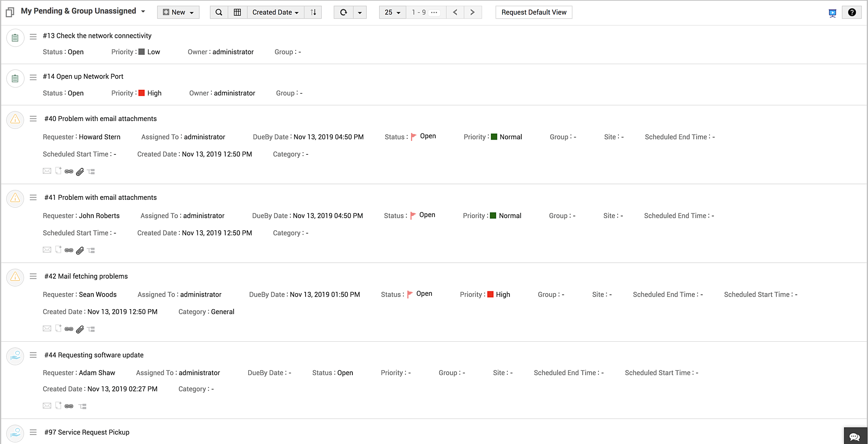Open the chat bubble widget

tap(855, 436)
